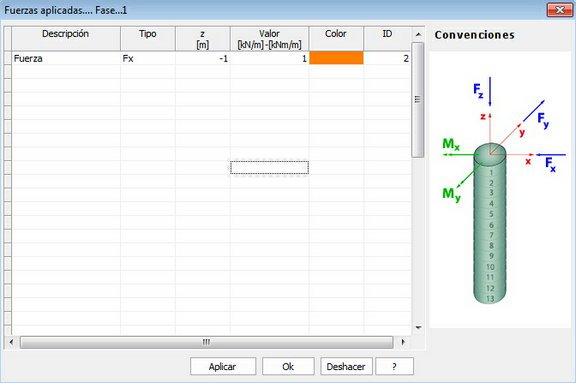Click the ID cell showing 2
This screenshot has height=383, width=576.
387,58
